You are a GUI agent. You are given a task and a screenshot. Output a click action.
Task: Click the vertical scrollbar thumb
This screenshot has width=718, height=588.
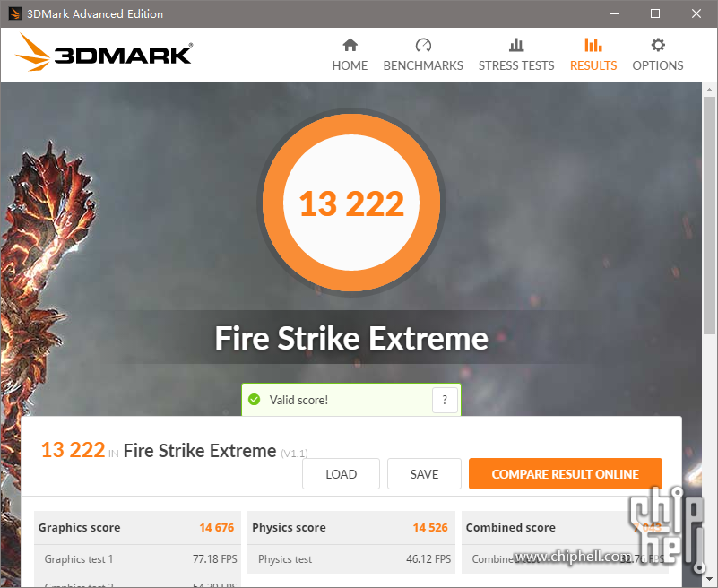pos(709,215)
